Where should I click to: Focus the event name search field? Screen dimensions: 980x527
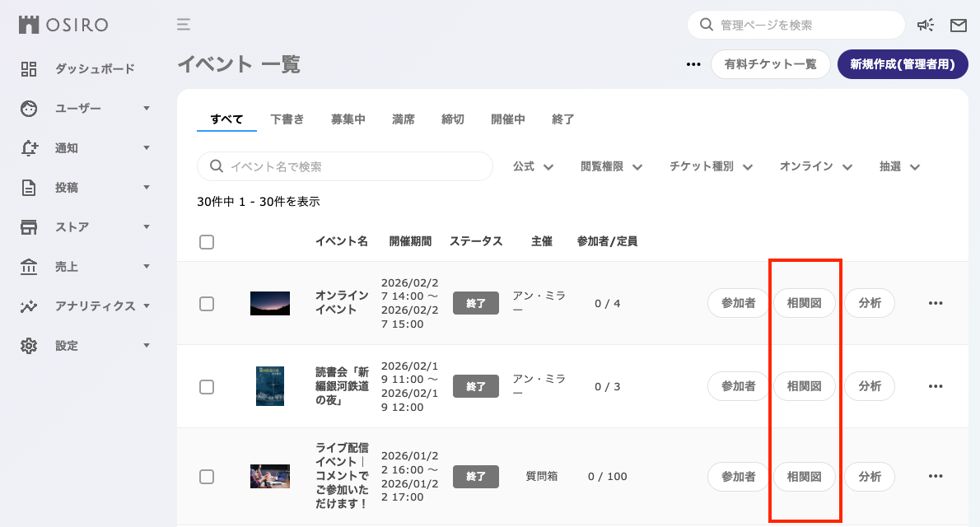pos(345,166)
